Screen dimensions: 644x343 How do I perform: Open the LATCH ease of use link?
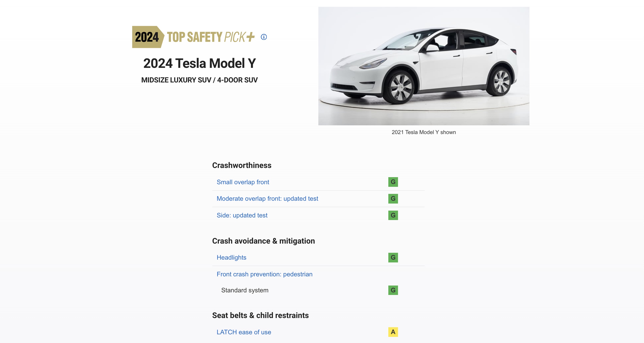(x=244, y=332)
